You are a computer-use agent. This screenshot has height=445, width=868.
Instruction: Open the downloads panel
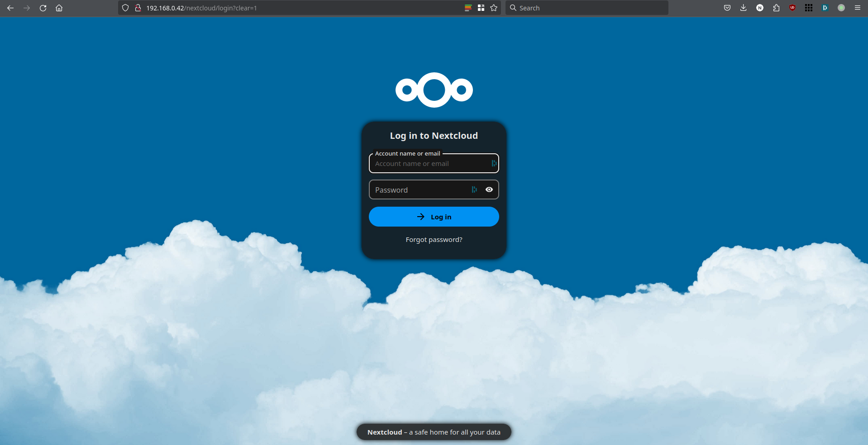(x=744, y=8)
